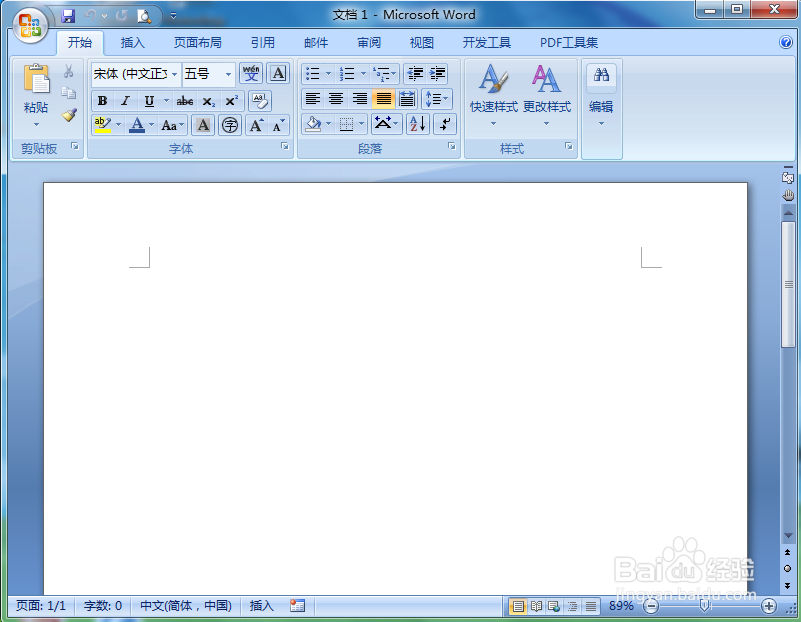801x622 pixels.
Task: Click 字数: 0 word count
Action: pos(103,606)
